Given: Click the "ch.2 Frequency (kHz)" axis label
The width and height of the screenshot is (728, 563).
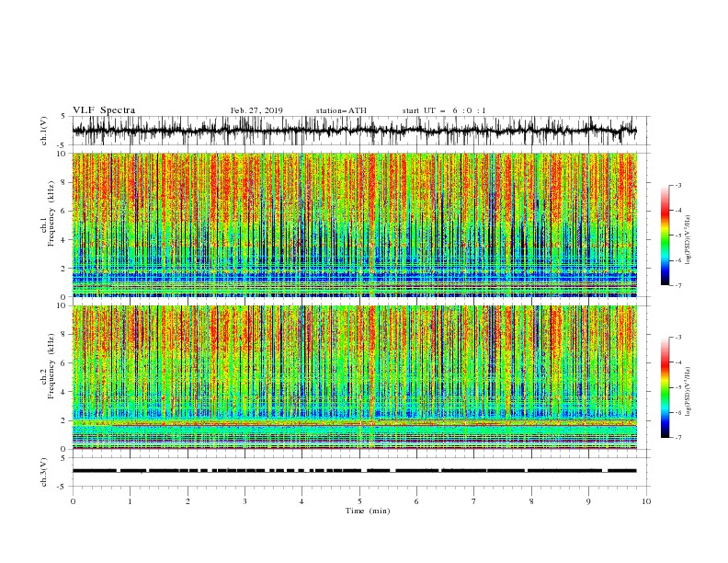Looking at the screenshot, I should pyautogui.click(x=48, y=365).
